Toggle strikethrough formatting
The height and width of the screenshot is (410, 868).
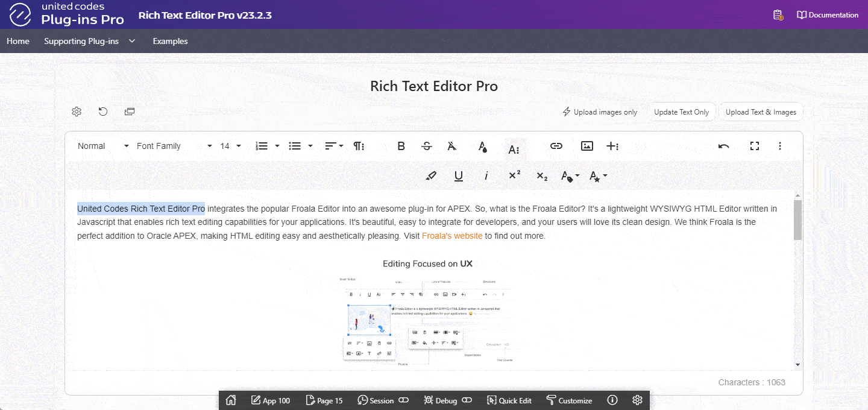coord(427,146)
